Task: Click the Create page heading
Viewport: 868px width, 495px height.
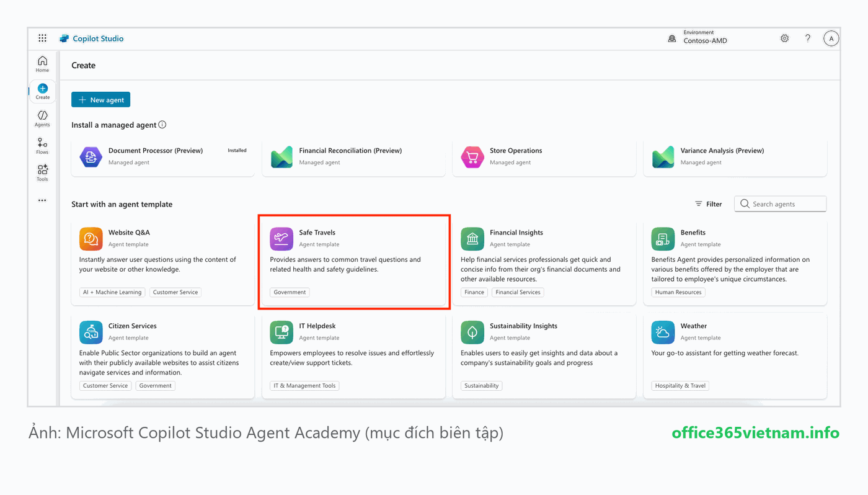Action: (x=83, y=65)
